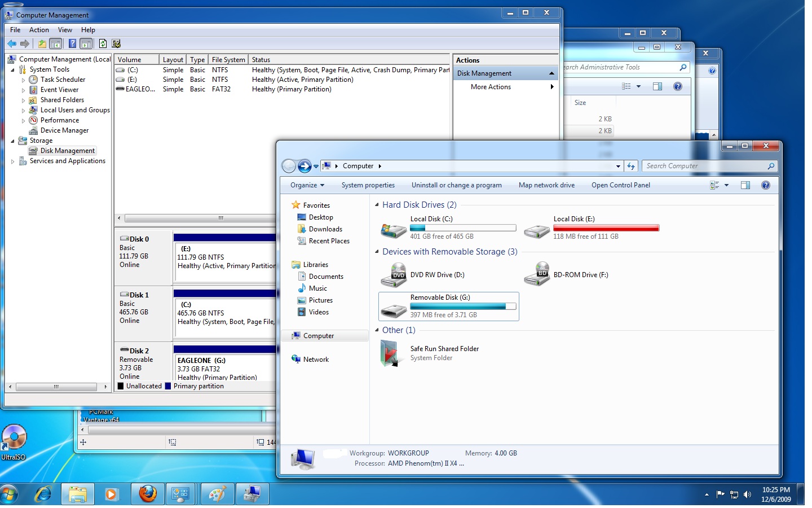Click the Help icon in Computer Management toolbar

[72, 43]
